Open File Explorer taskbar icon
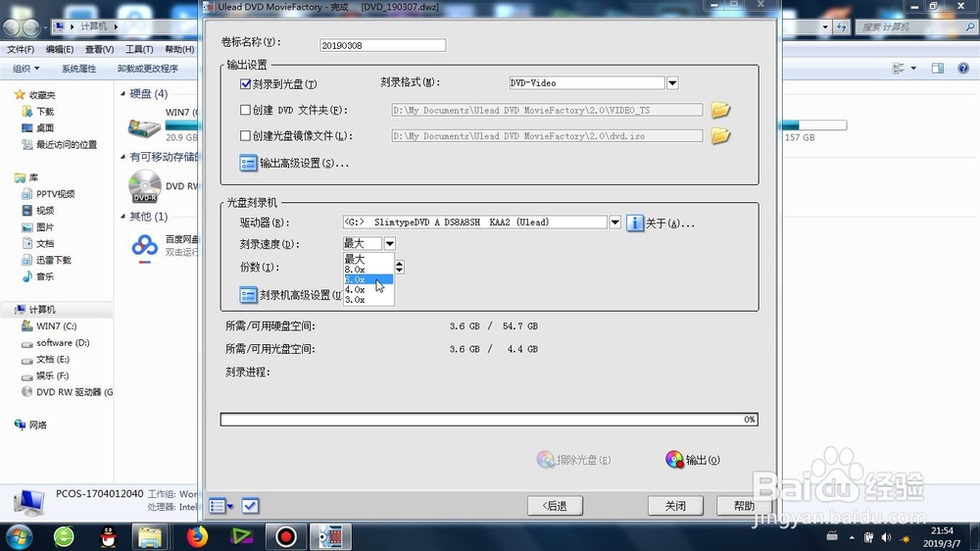Image resolution: width=980 pixels, height=551 pixels. [x=150, y=536]
